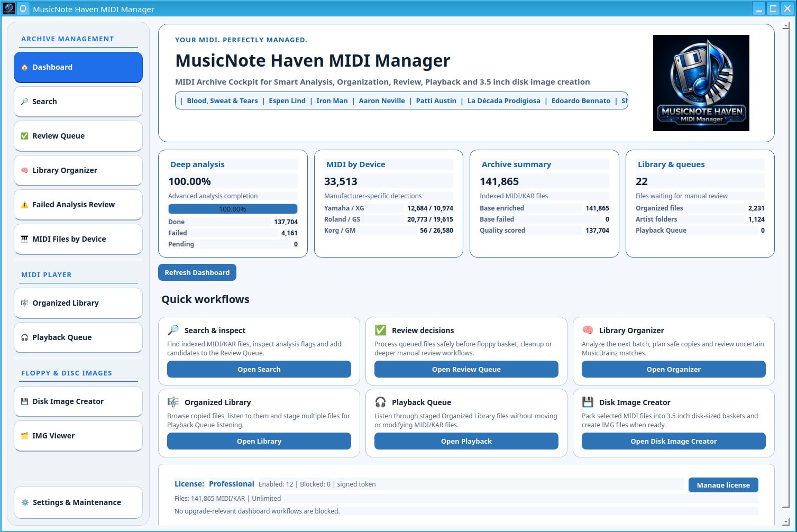
Task: Click the Deep analysis card title
Action: pos(197,164)
